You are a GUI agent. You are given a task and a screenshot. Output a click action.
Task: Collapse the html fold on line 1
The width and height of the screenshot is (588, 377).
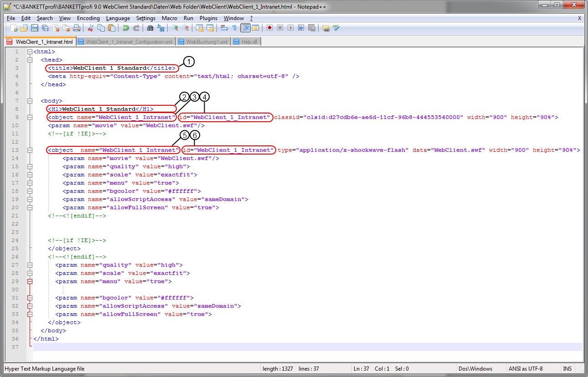click(30, 52)
